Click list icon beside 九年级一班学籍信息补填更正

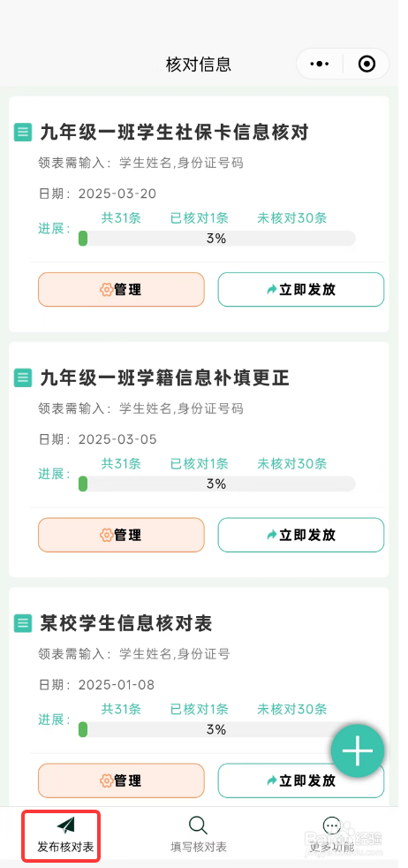[x=23, y=378]
